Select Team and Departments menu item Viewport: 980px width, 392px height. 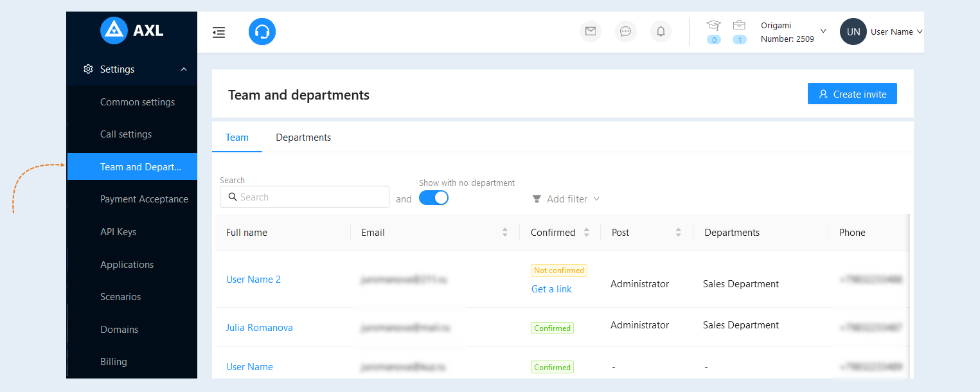(132, 166)
